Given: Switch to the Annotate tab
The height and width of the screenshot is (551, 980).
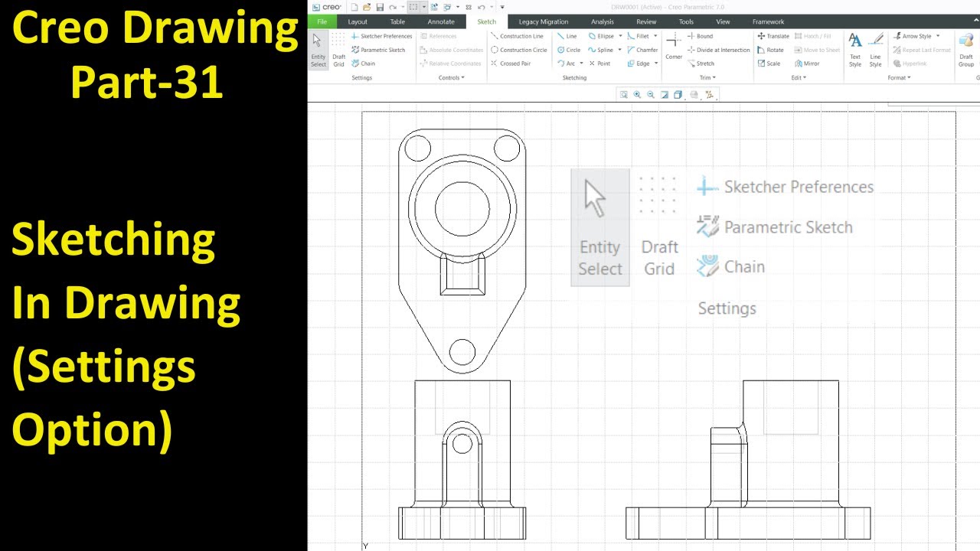Looking at the screenshot, I should pos(441,21).
